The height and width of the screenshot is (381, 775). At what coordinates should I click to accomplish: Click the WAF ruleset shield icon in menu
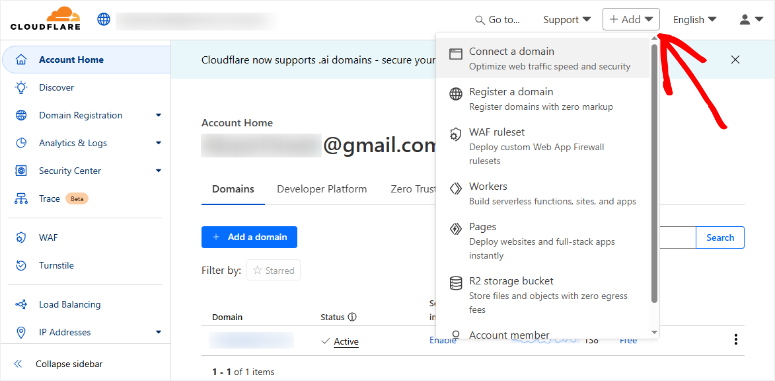[455, 134]
